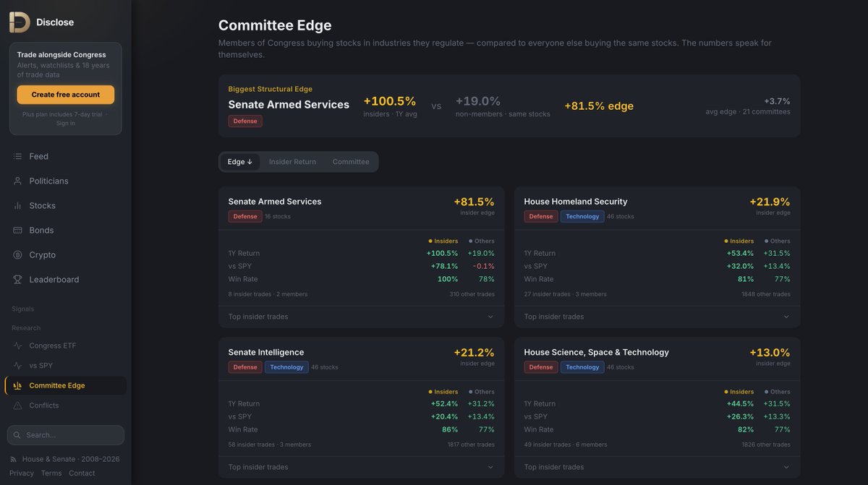Click Defense tag on House Homeland Security card
Image resolution: width=868 pixels, height=485 pixels.
pyautogui.click(x=541, y=216)
